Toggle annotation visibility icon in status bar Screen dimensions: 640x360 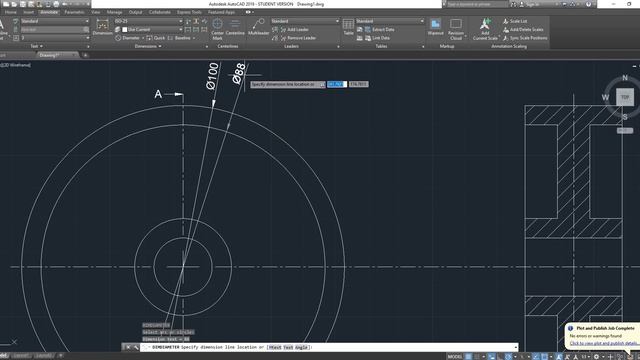(x=559, y=356)
